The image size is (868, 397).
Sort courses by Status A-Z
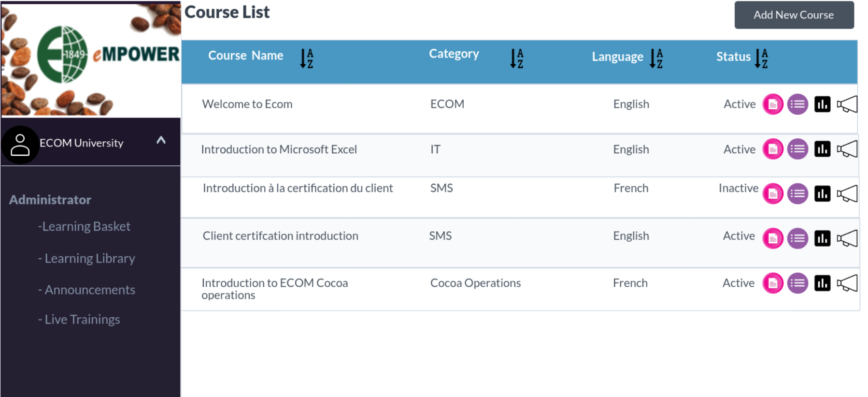click(x=761, y=59)
